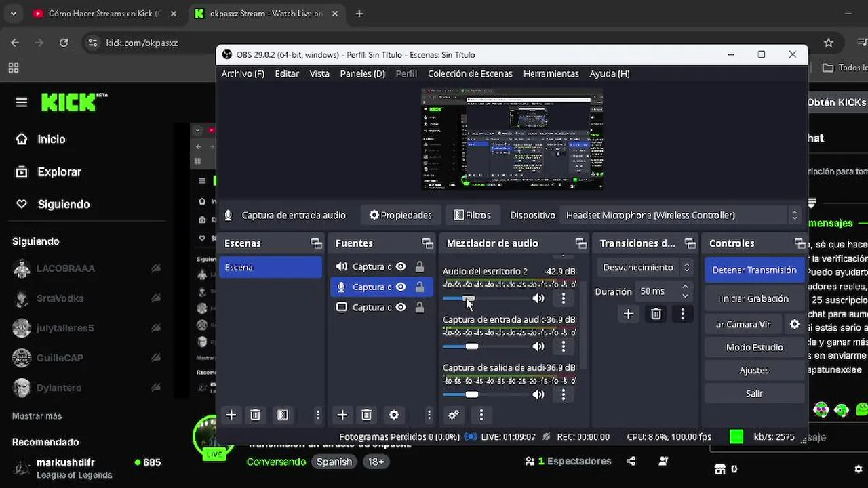Toggle visibility of third display Captura source

(401, 307)
